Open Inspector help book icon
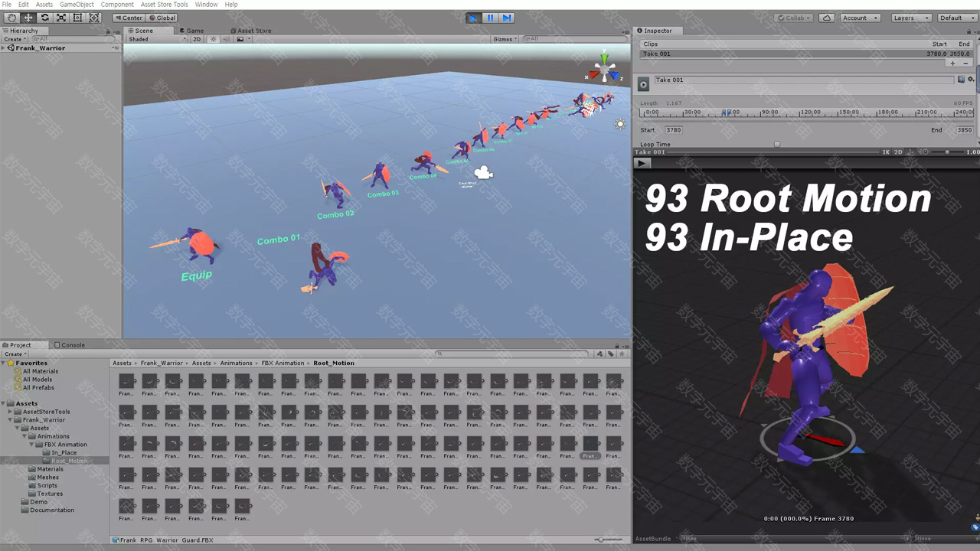980x551 pixels. pyautogui.click(x=962, y=79)
